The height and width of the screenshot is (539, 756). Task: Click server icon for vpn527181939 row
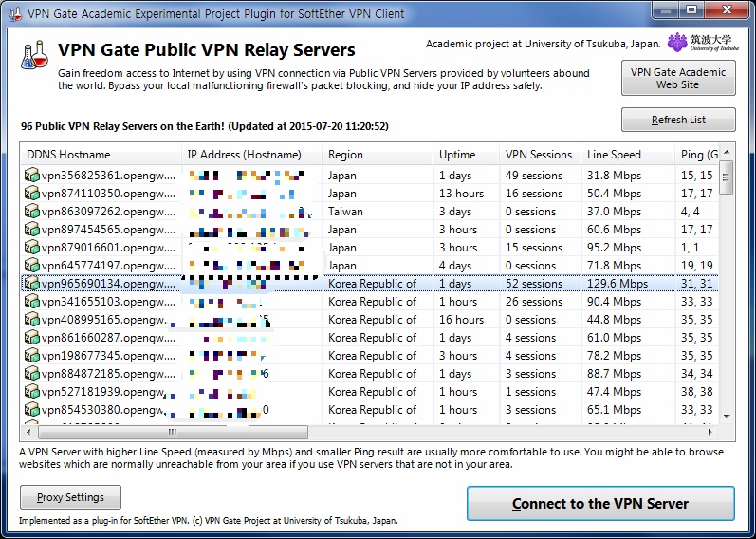click(32, 391)
